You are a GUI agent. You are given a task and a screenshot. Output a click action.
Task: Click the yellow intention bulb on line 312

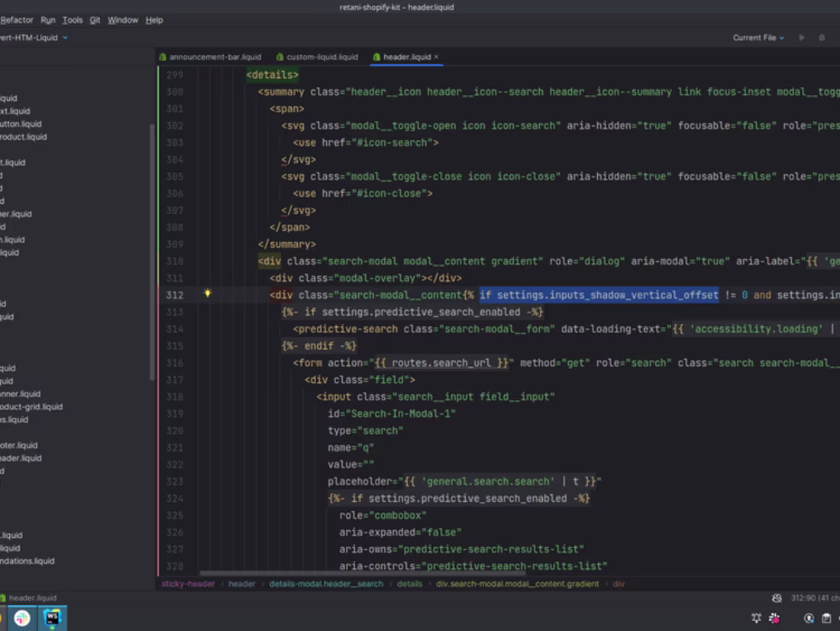pyautogui.click(x=208, y=295)
